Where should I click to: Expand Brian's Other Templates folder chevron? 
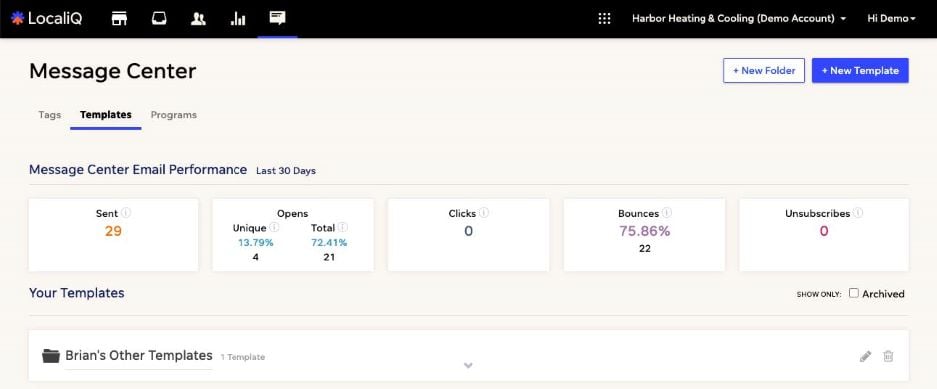coord(468,365)
